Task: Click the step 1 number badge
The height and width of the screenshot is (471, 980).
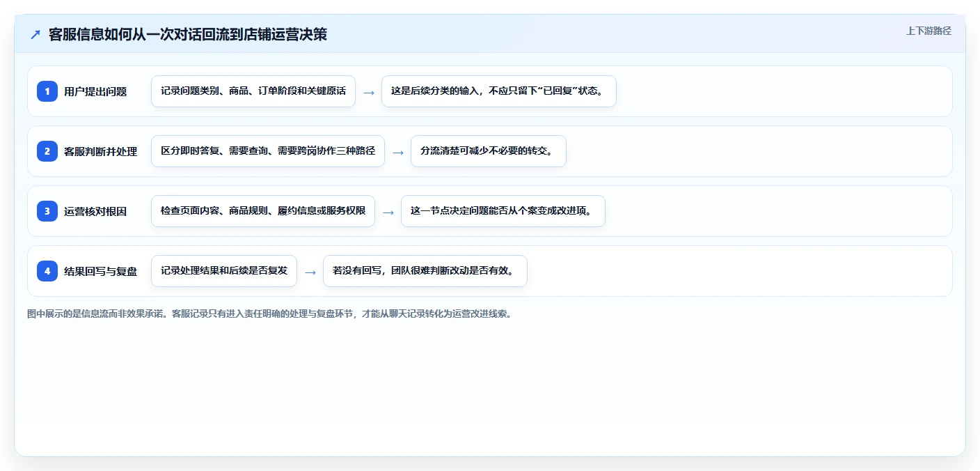Action: coord(47,91)
